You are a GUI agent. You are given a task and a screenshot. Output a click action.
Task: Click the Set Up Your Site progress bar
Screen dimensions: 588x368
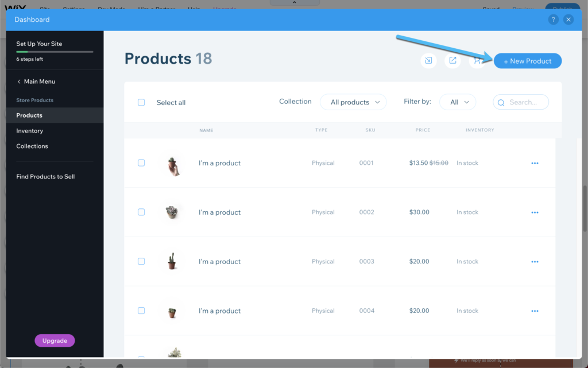click(x=55, y=52)
